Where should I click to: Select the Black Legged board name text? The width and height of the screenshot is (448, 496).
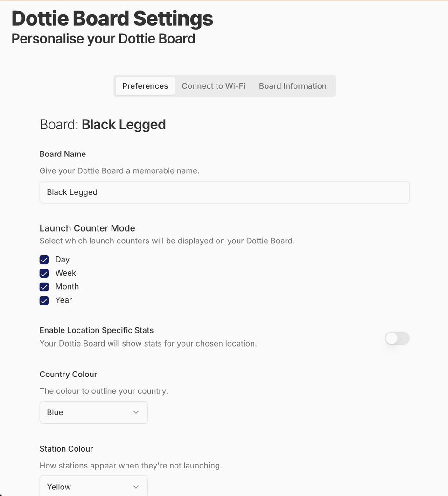(72, 192)
